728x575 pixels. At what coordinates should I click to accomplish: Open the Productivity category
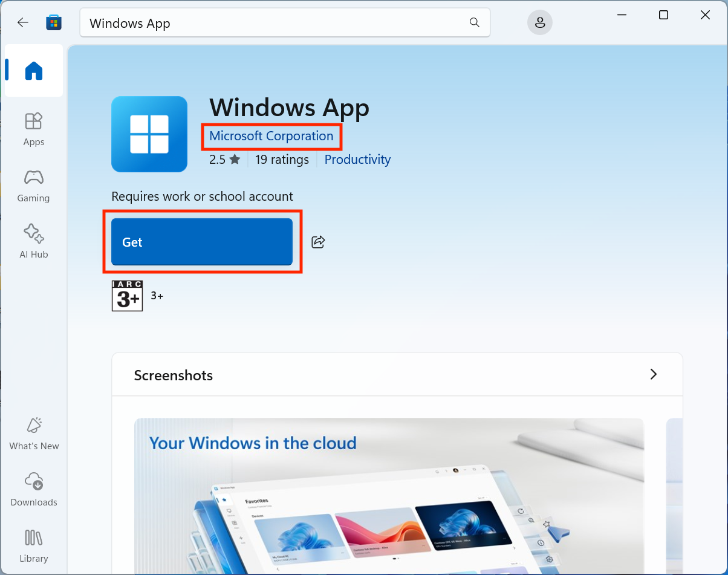pos(357,159)
